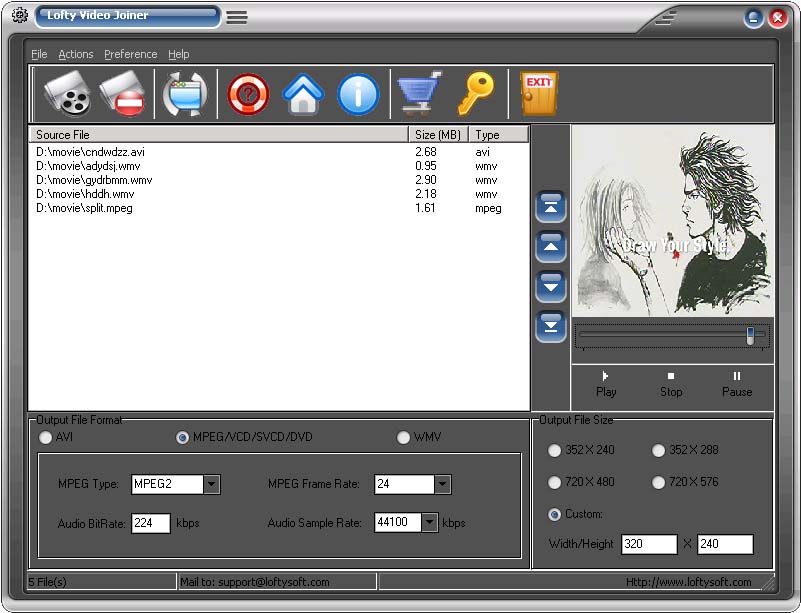Click the support@loftysoft.com mail link
801x613 pixels.
(273, 582)
